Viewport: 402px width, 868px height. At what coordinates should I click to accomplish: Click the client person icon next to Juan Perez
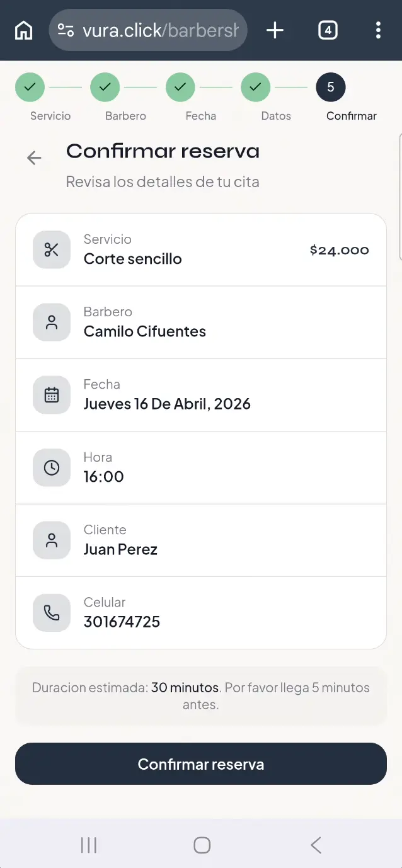pos(51,540)
